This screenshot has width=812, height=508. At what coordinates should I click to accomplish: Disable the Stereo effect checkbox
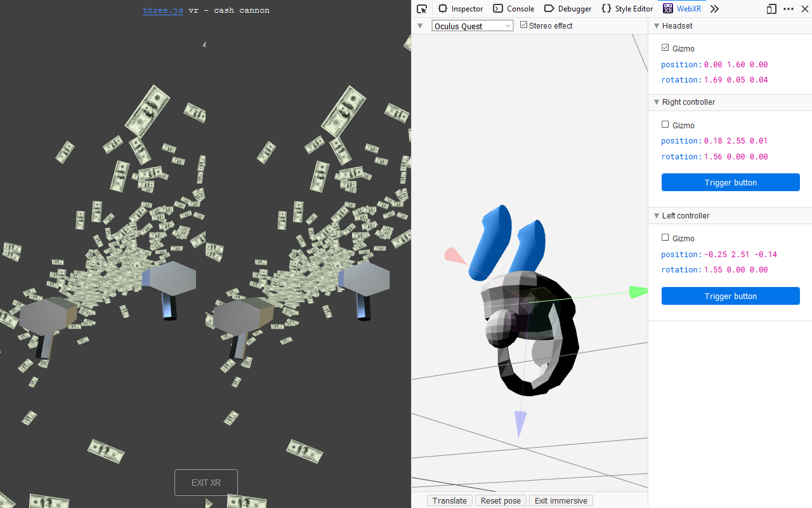coord(523,25)
